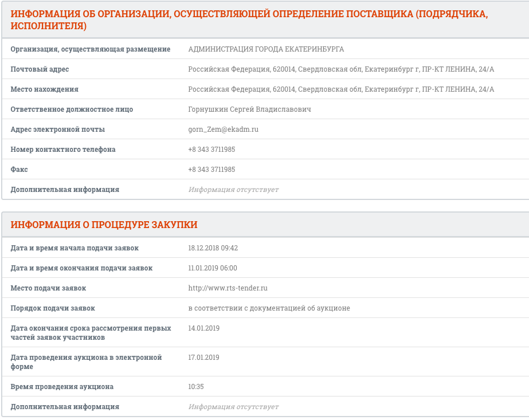Click label Адрес электронной почты

[x=58, y=129]
